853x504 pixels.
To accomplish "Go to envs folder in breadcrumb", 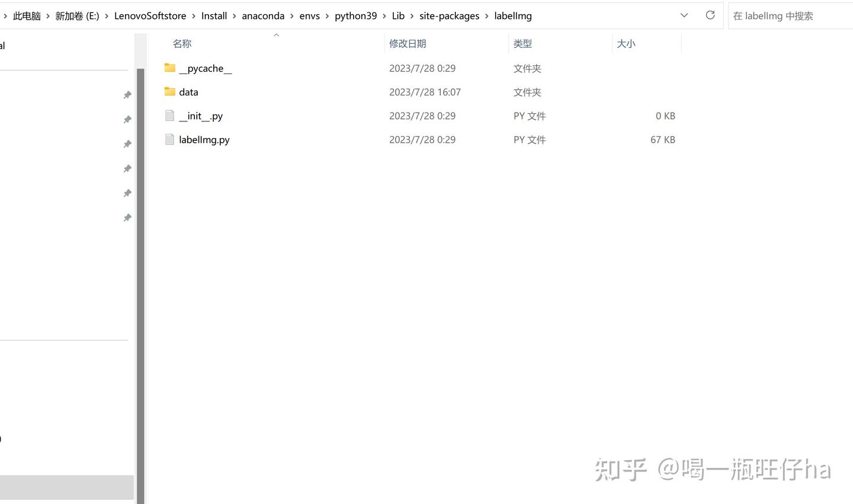I will point(309,16).
